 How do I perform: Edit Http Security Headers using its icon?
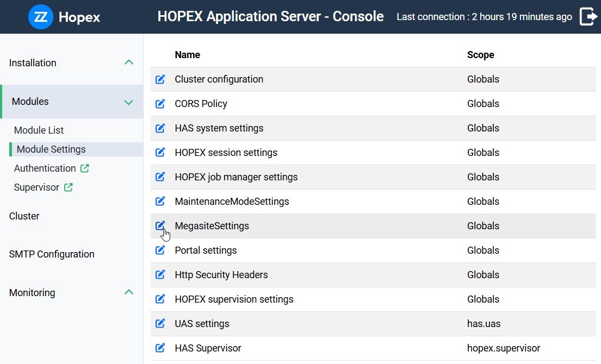(160, 275)
